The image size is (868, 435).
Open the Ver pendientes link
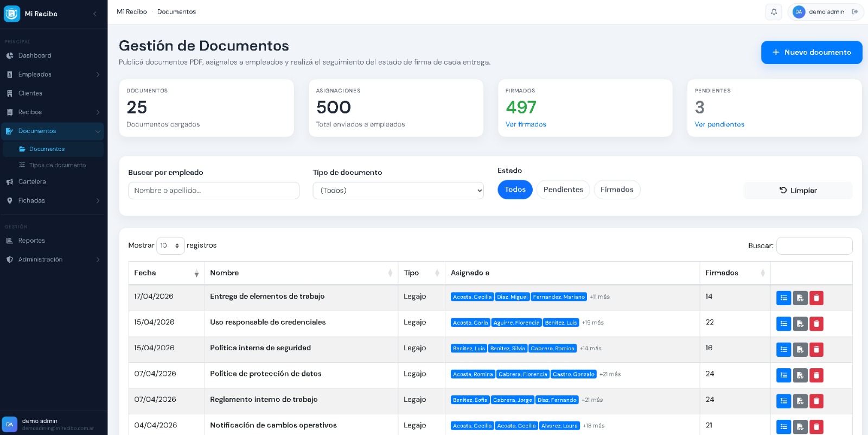point(719,124)
